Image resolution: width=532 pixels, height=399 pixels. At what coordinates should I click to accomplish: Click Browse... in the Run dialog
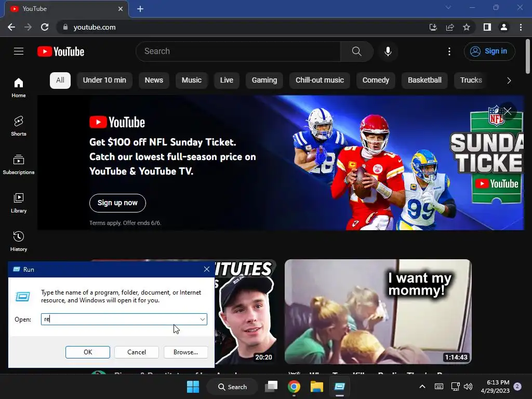pyautogui.click(x=185, y=352)
